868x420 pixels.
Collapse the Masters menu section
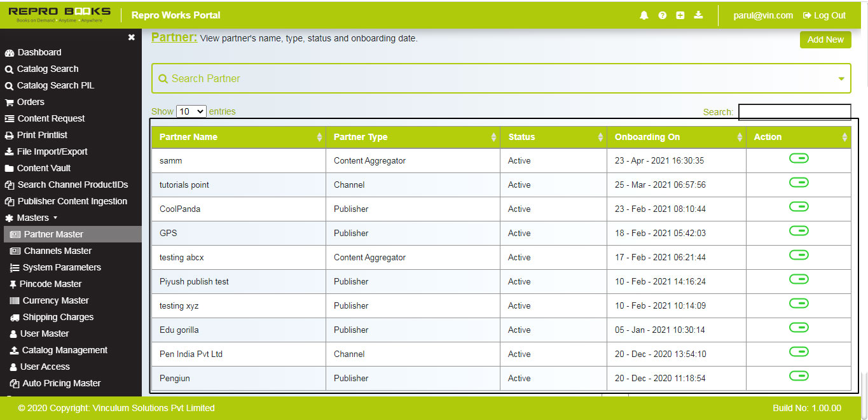32,218
